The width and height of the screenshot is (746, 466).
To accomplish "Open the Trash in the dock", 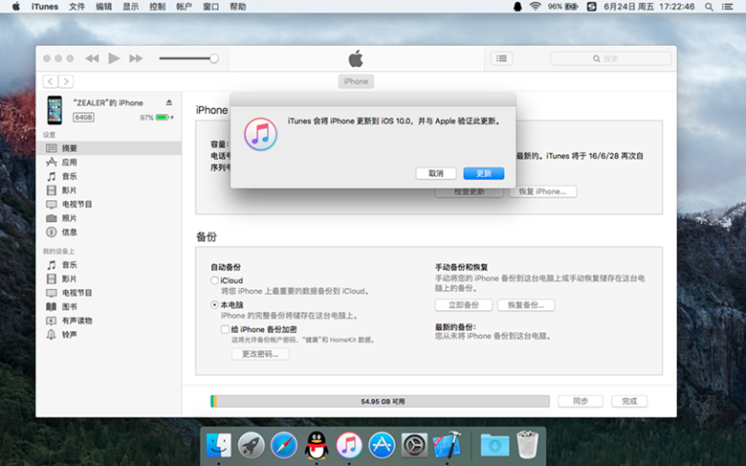I will tap(527, 445).
